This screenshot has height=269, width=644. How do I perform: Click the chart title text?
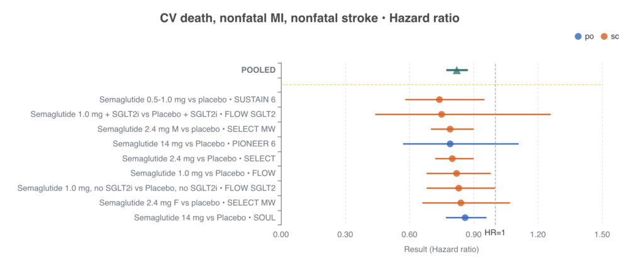click(310, 18)
